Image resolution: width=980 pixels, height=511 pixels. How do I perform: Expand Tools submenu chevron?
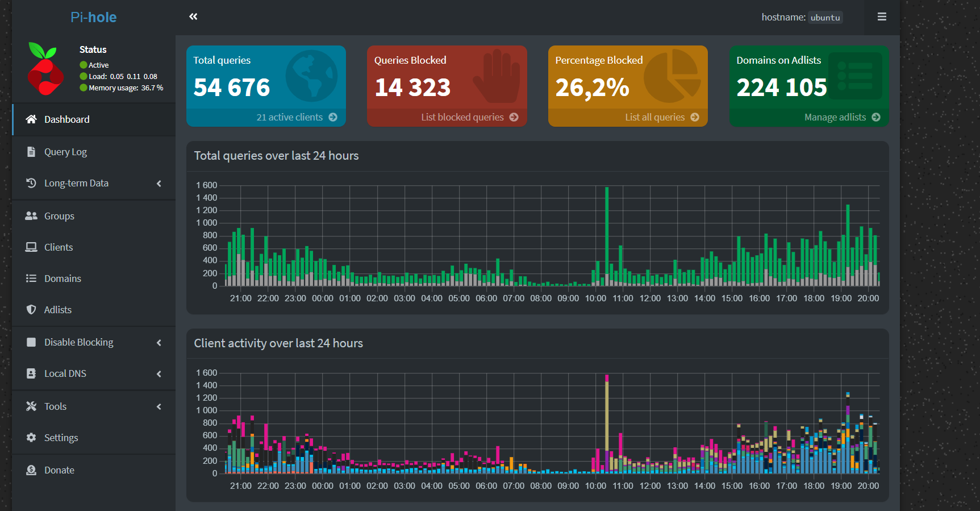159,407
